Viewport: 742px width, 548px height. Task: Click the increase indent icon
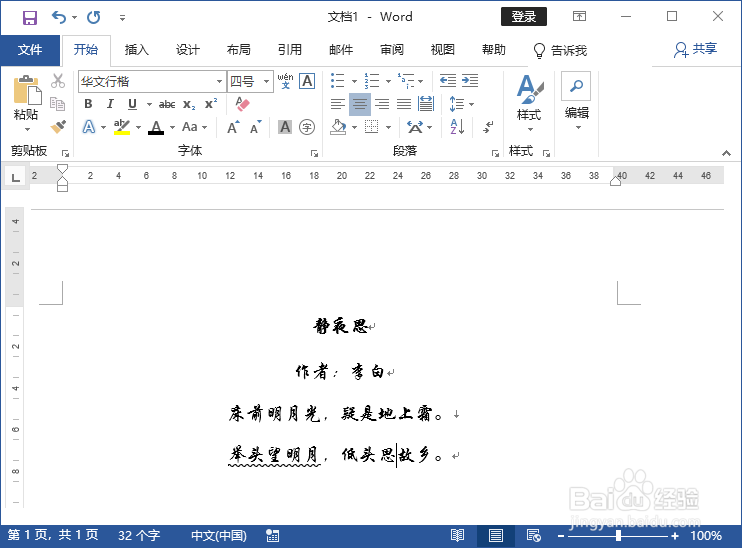tap(470, 80)
